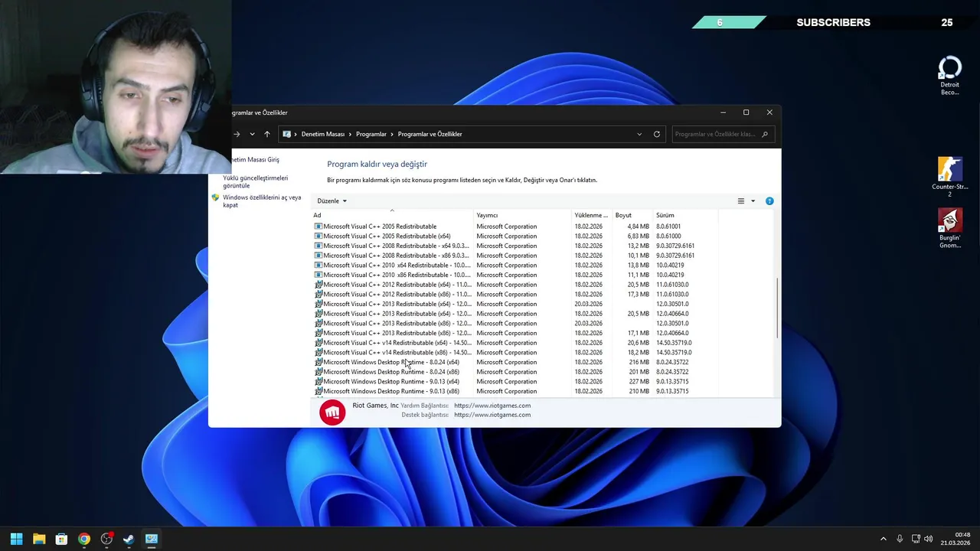Click version 8.0.61001 cell

coord(668,227)
